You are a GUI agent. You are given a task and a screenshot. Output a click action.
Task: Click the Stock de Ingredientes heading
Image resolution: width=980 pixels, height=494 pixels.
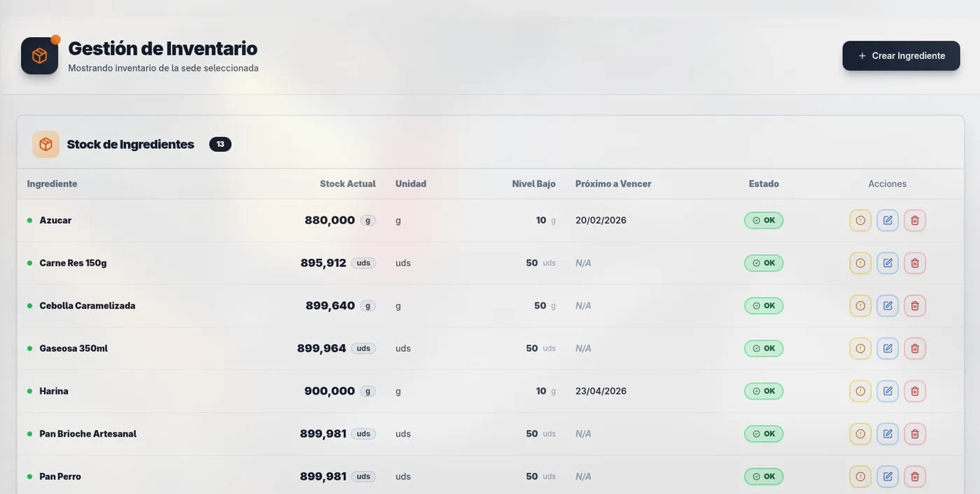[x=130, y=144]
